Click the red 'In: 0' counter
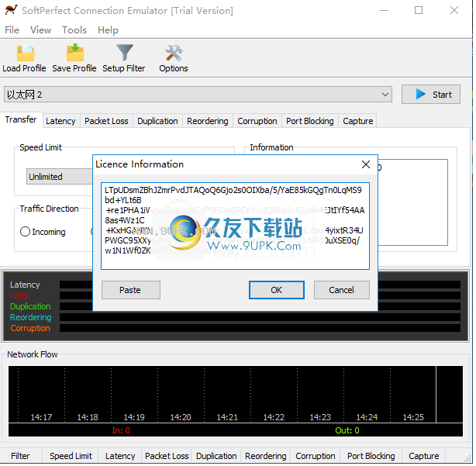 (x=121, y=430)
